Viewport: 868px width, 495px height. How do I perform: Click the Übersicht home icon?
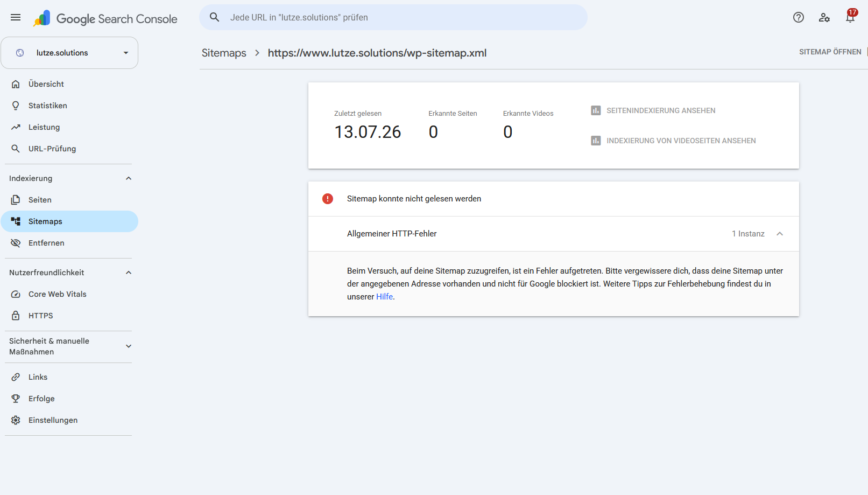point(16,84)
